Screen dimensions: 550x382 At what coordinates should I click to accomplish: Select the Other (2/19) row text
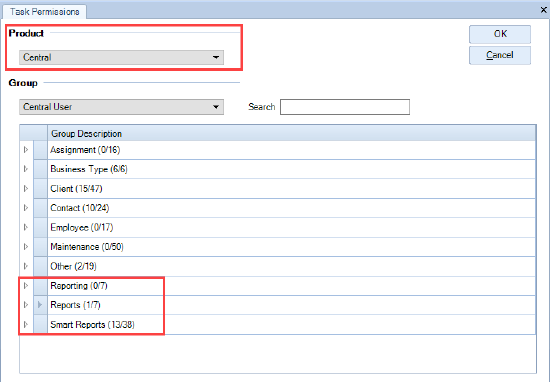(x=73, y=266)
